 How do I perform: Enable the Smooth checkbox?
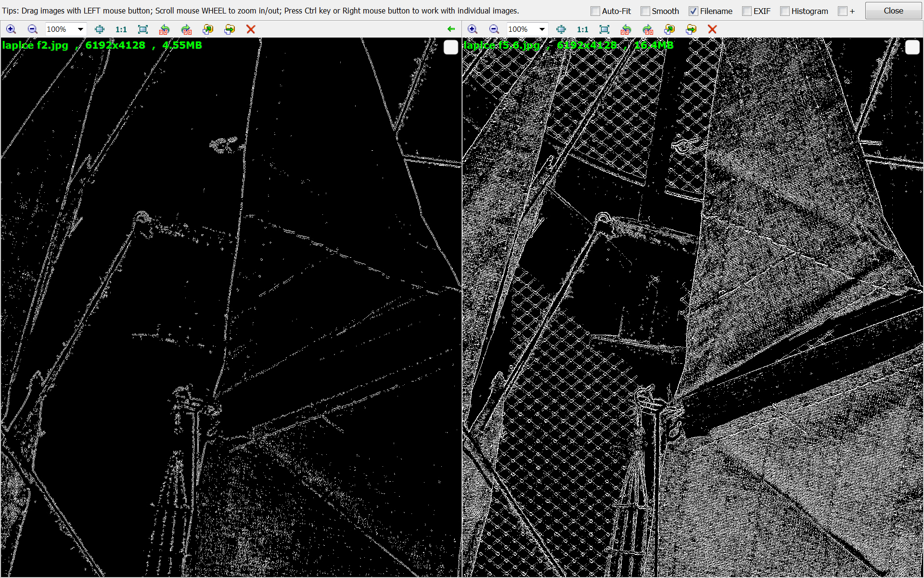point(645,11)
